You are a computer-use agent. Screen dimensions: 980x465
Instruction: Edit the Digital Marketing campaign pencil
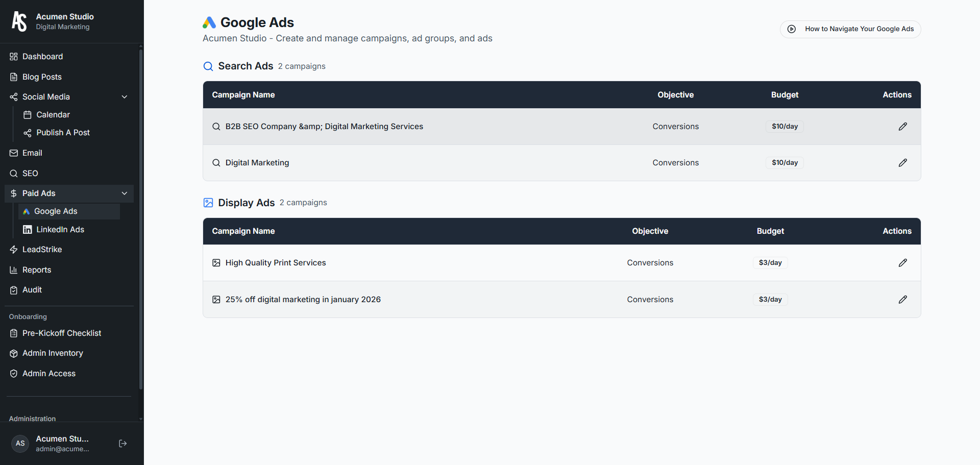click(x=903, y=163)
